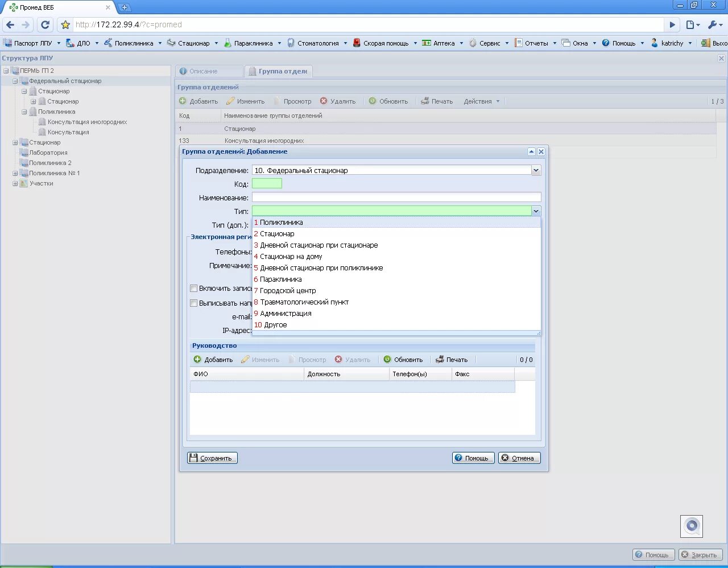Click the bottom-bar Помощь button
Screen dimensions: 728x568
coord(653,555)
